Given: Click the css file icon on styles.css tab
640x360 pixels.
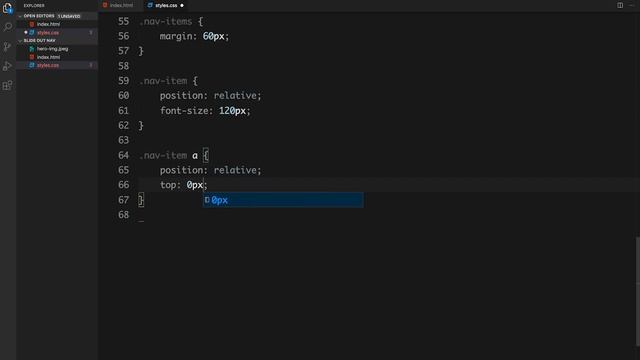Looking at the screenshot, I should [150, 5].
